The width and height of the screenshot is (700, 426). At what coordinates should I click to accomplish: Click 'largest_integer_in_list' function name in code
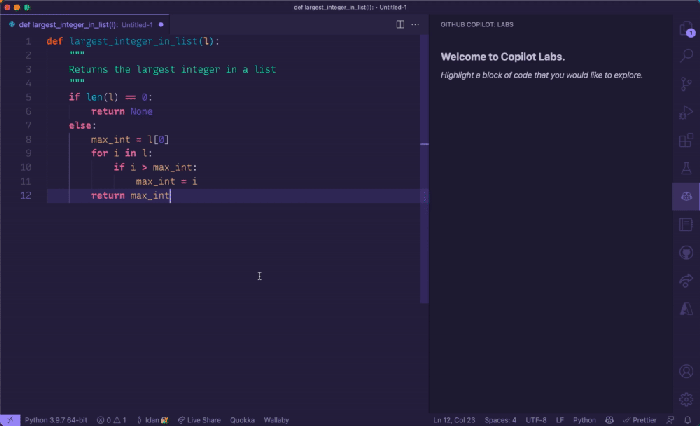[133, 42]
